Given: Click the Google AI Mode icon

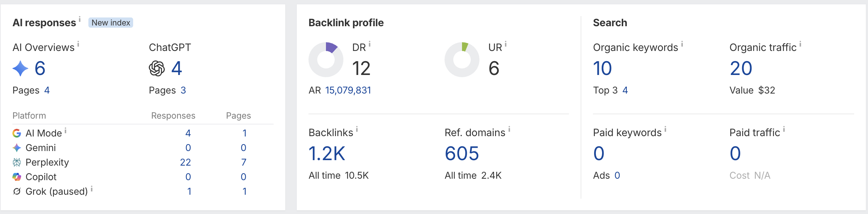Looking at the screenshot, I should (x=17, y=133).
